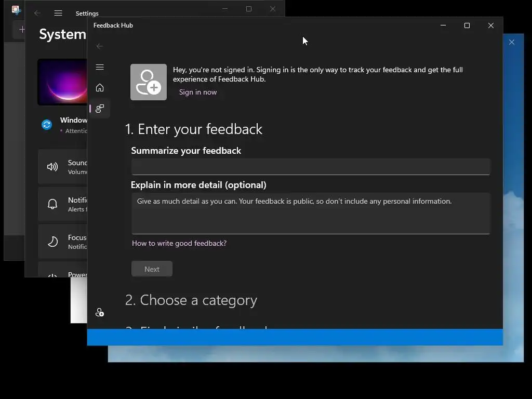Open How to write good feedback link
This screenshot has height=399, width=532.
179,243
